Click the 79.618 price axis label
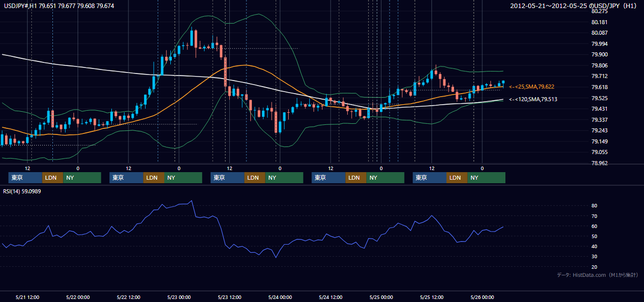The image size is (644, 302). 600,87
